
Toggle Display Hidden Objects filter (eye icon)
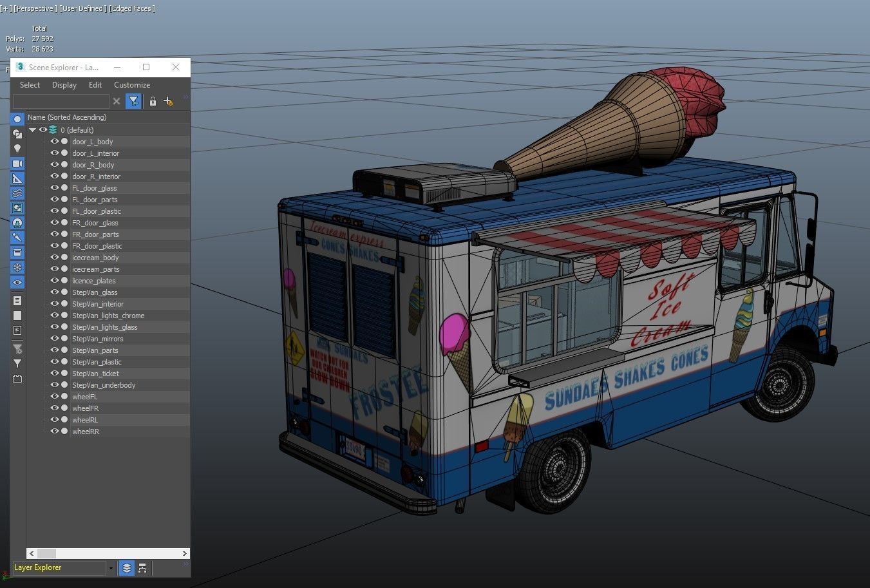click(x=17, y=282)
